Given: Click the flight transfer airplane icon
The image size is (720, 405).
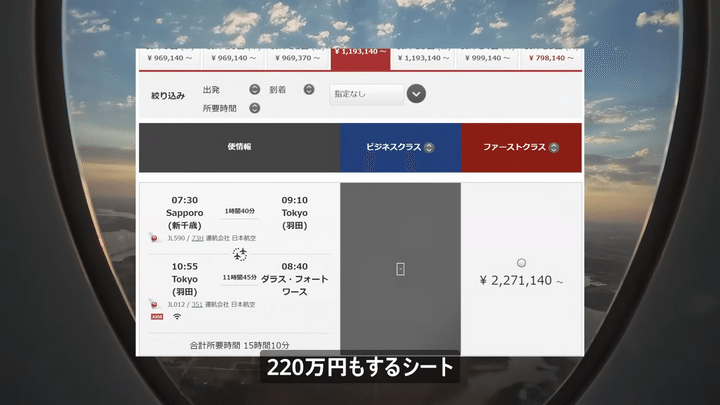Looking at the screenshot, I should pos(239,254).
